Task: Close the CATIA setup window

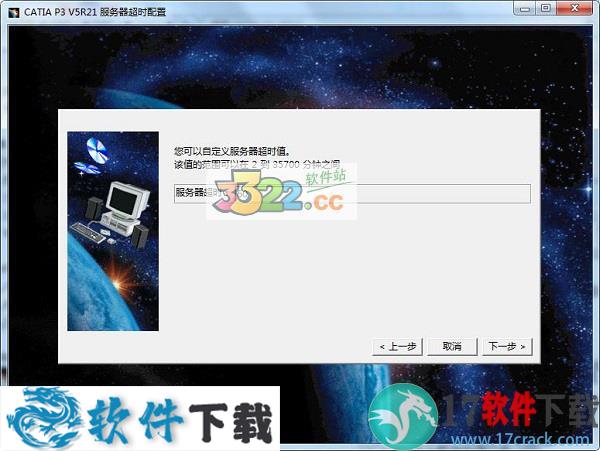Action: [x=575, y=8]
